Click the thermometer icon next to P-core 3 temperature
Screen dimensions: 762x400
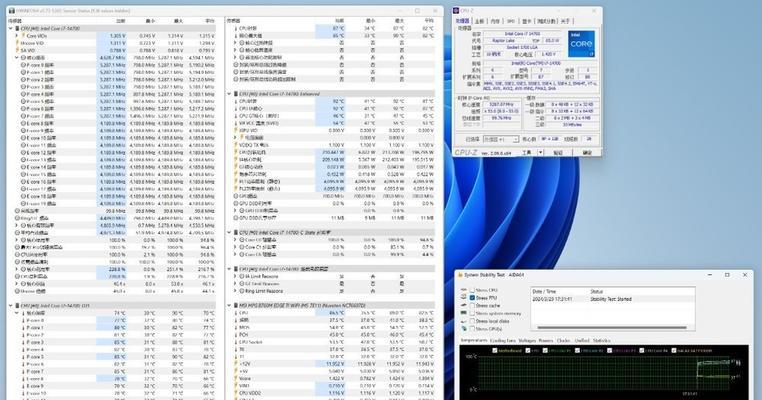pyautogui.click(x=23, y=342)
